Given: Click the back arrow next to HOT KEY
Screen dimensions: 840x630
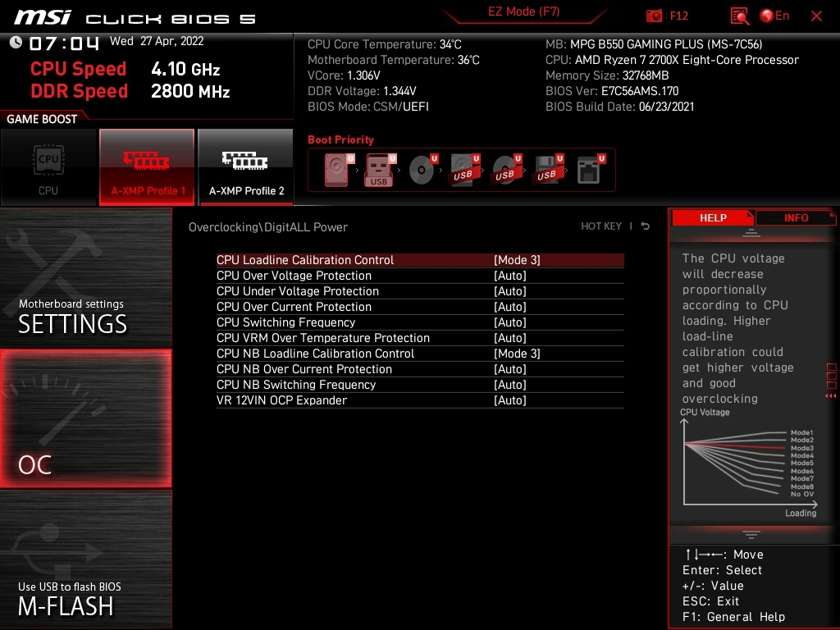Looking at the screenshot, I should pos(646,226).
